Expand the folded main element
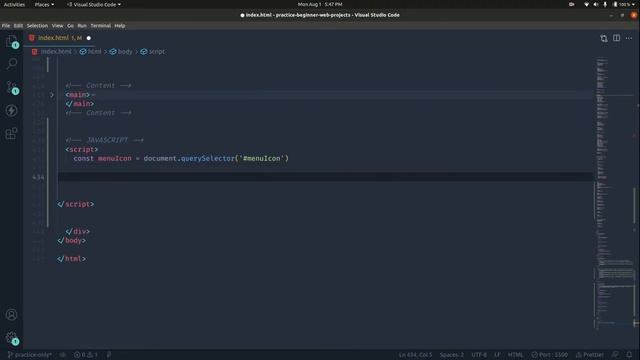The height and width of the screenshot is (360, 640). coord(52,95)
